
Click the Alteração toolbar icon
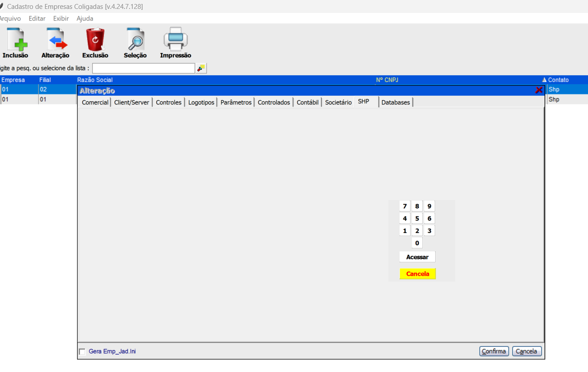pos(55,40)
